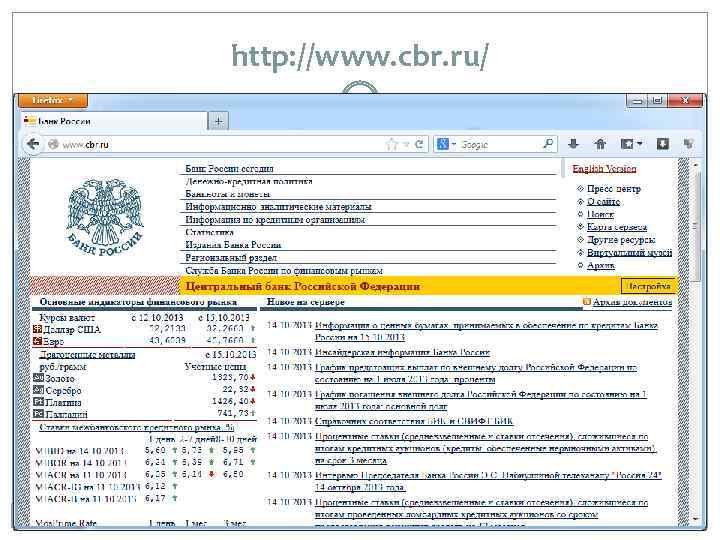720x540 pixels.
Task: Open the Архив link in sidebar
Action: coord(601,265)
